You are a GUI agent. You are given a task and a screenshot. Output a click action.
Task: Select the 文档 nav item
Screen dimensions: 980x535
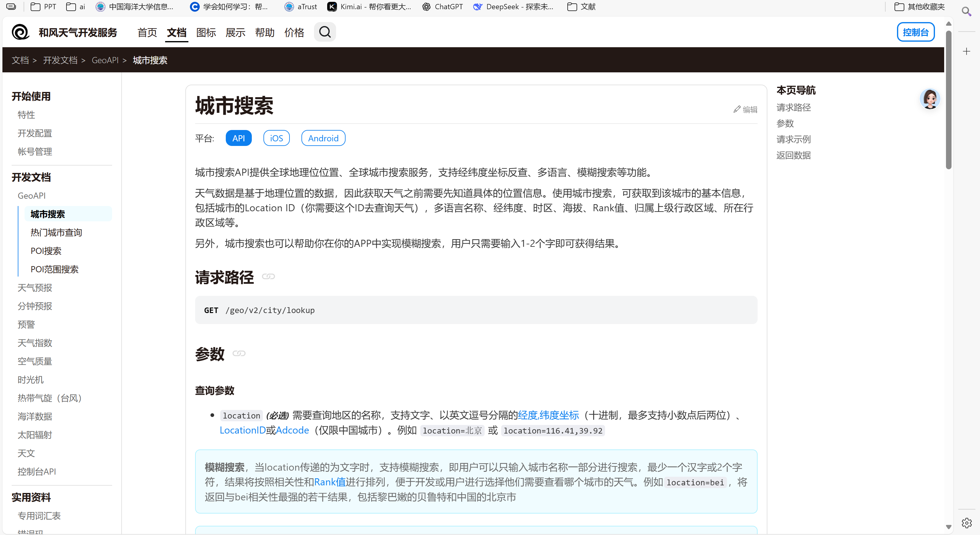[176, 32]
